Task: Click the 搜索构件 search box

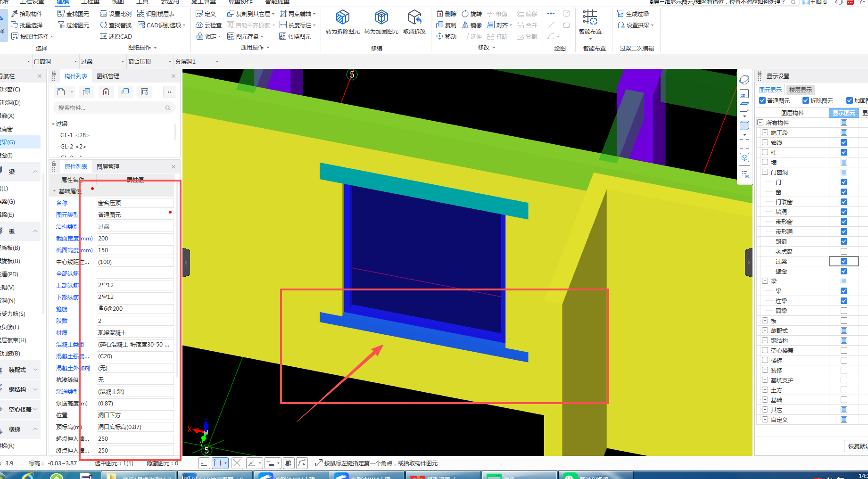Action: coord(111,108)
